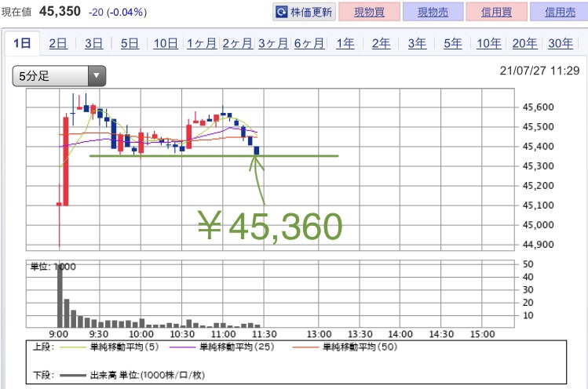Click the change value -20 (-0.04%)
Viewport: 588px width, 389px height.
pyautogui.click(x=118, y=13)
